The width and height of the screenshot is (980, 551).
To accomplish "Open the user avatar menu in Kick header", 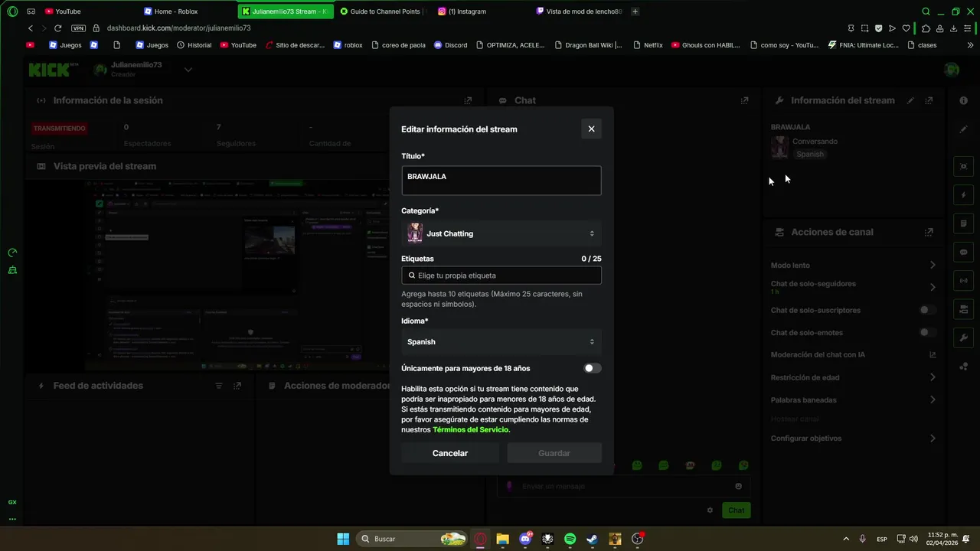I will [x=952, y=70].
